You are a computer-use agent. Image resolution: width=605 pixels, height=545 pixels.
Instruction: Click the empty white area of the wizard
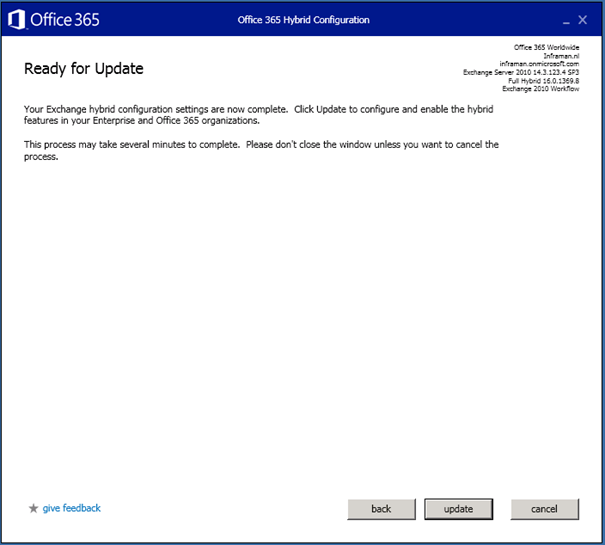(x=300, y=330)
